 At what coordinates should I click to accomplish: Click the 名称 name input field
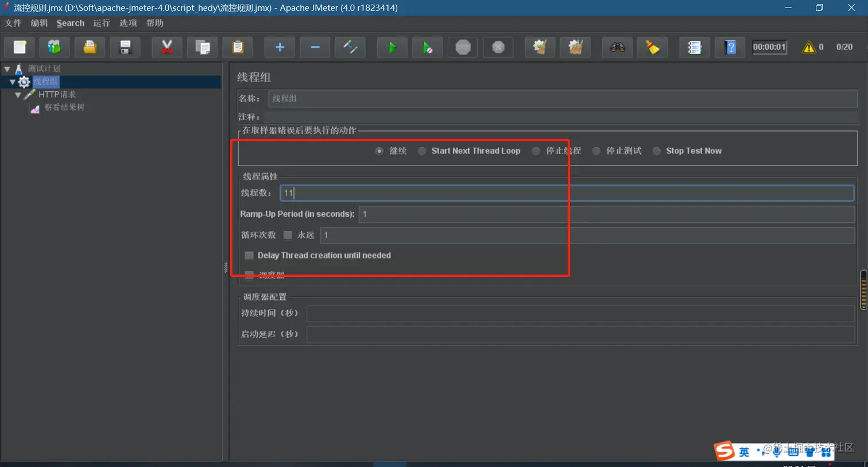pyautogui.click(x=563, y=98)
